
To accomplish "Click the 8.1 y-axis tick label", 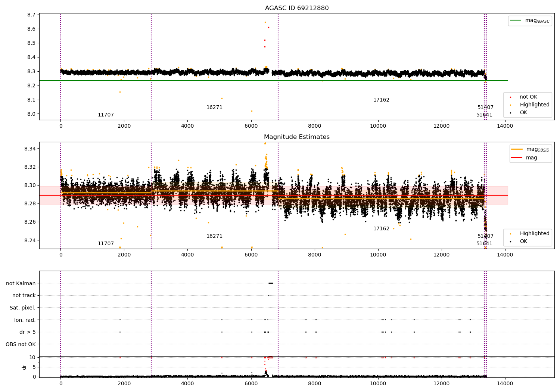I will tap(31, 100).
